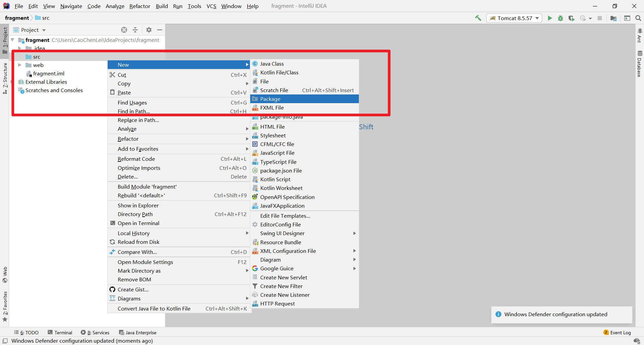
Task: Choose Create New Servlet
Action: click(305, 277)
